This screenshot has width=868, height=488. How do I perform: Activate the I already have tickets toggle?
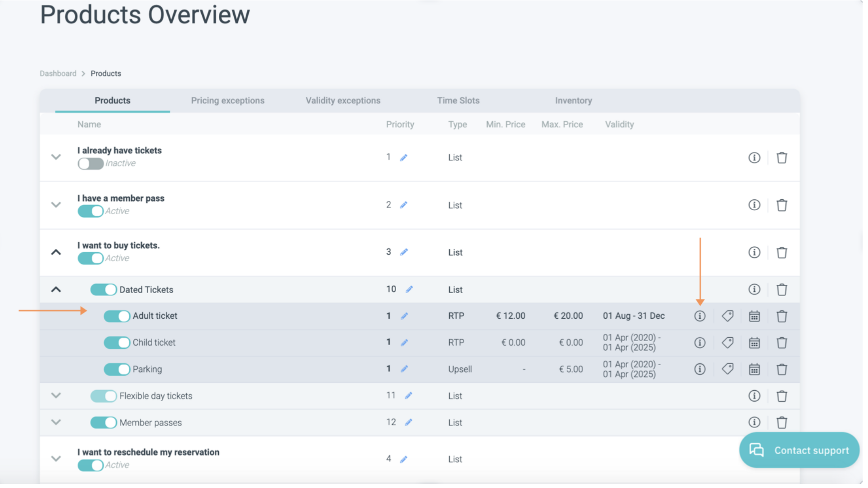coord(91,164)
